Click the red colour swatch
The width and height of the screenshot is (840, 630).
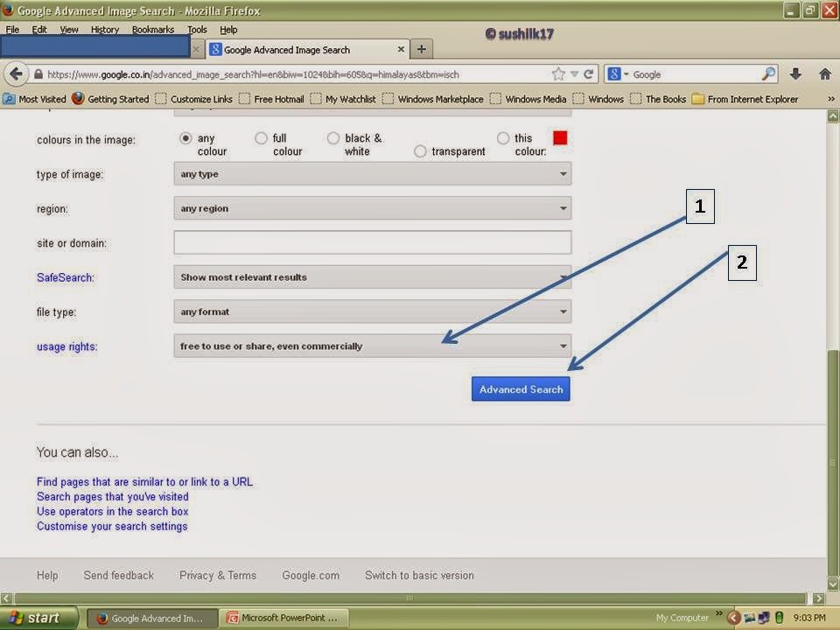point(560,138)
